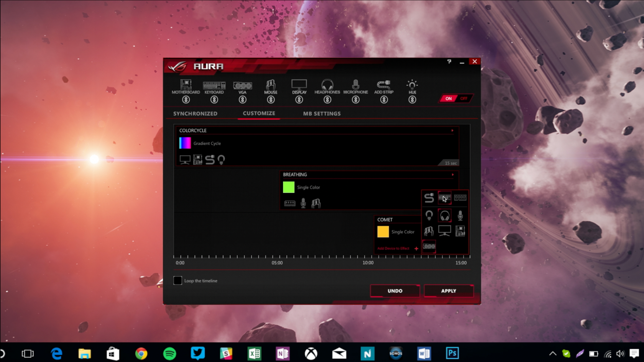
Task: Toggle sync link under Headphones
Action: coord(327,100)
